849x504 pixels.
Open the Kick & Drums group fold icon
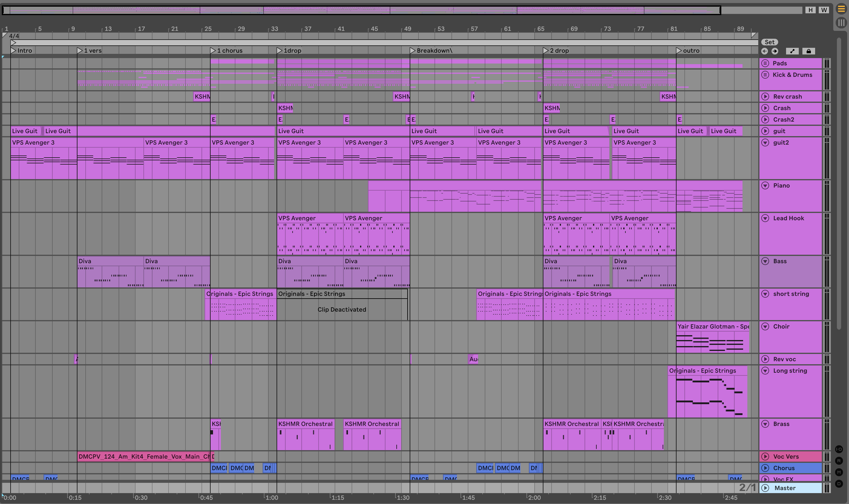pyautogui.click(x=765, y=75)
